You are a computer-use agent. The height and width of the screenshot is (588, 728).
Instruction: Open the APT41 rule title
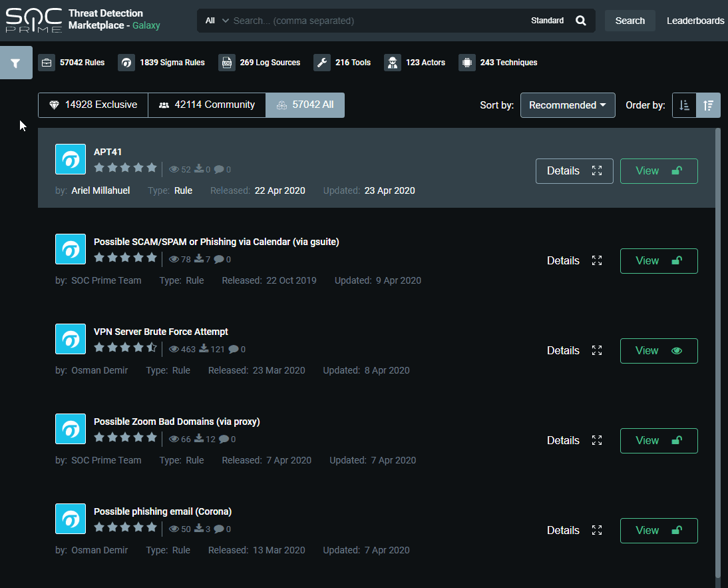[108, 152]
